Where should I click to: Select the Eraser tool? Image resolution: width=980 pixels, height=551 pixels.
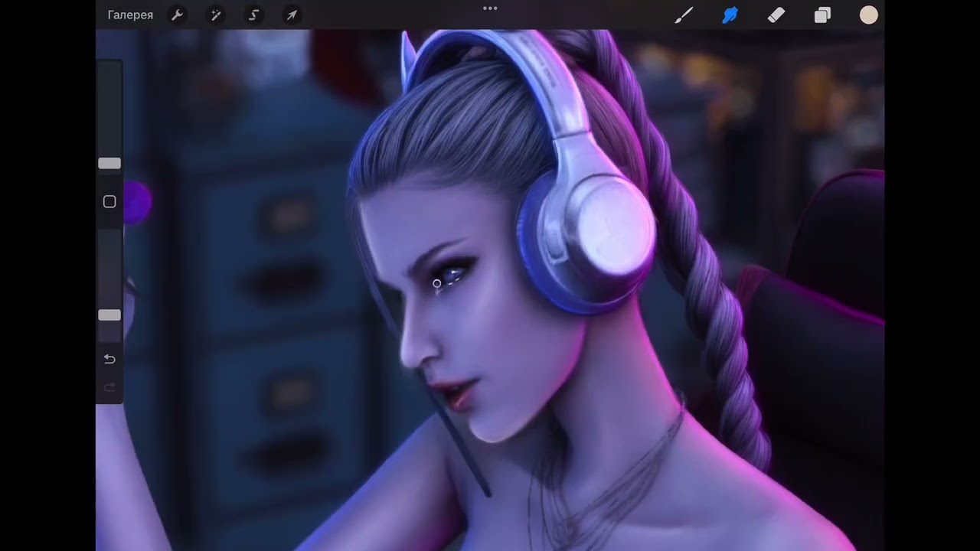[x=776, y=15]
